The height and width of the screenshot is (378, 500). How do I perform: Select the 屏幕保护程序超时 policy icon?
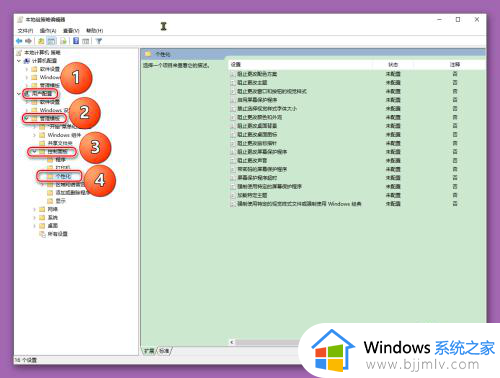tap(233, 178)
